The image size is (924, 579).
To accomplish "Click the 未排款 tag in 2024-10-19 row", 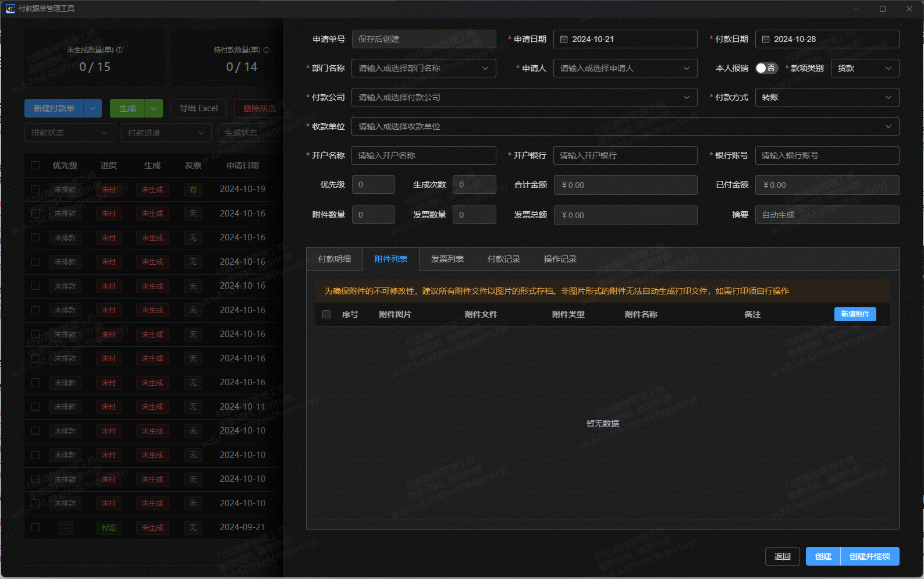I will coord(65,190).
